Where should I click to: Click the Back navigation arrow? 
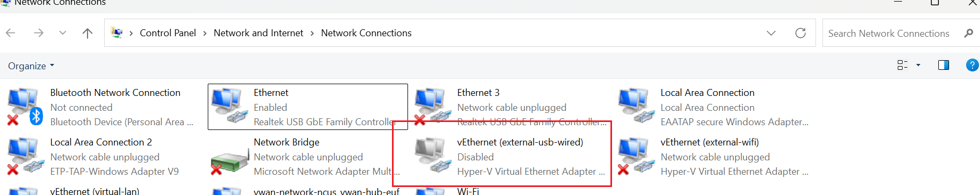point(10,33)
